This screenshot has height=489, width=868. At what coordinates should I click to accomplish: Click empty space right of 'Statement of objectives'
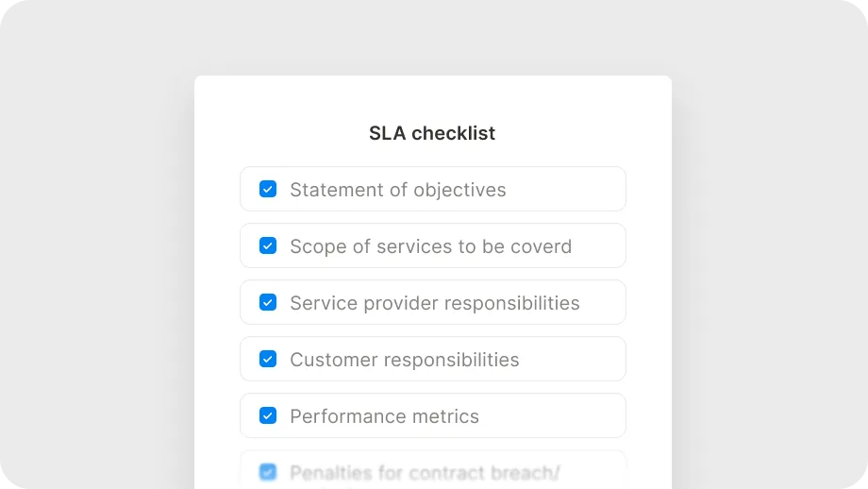566,189
